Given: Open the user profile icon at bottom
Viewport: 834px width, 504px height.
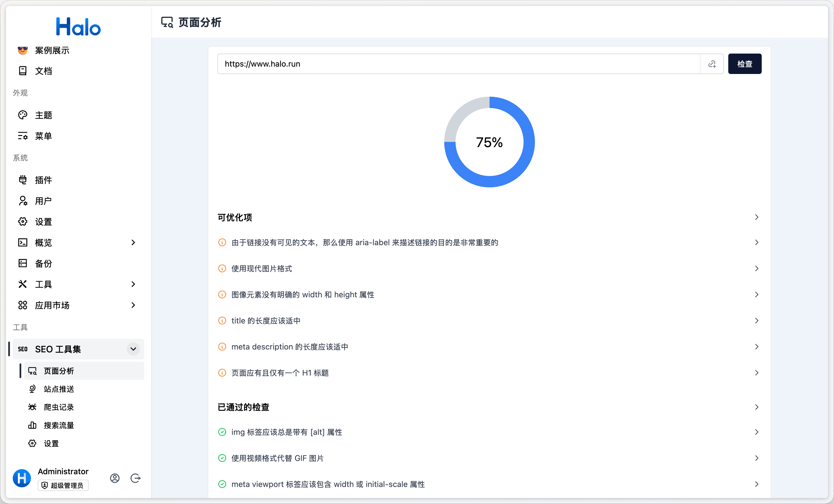Looking at the screenshot, I should (x=115, y=478).
